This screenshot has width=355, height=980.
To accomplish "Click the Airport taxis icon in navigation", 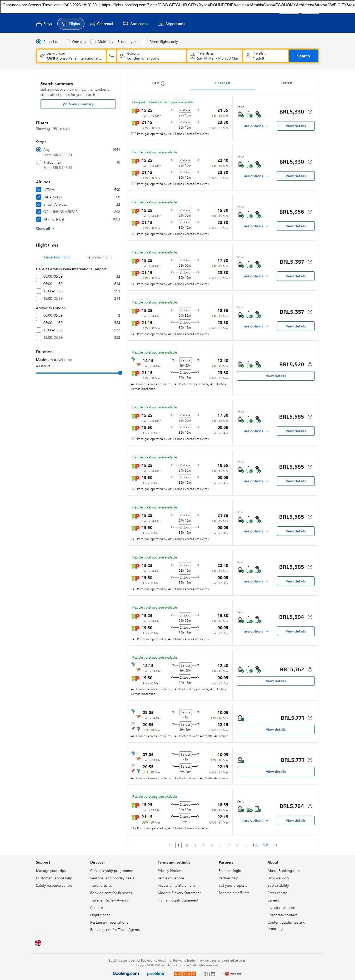I will [x=161, y=24].
